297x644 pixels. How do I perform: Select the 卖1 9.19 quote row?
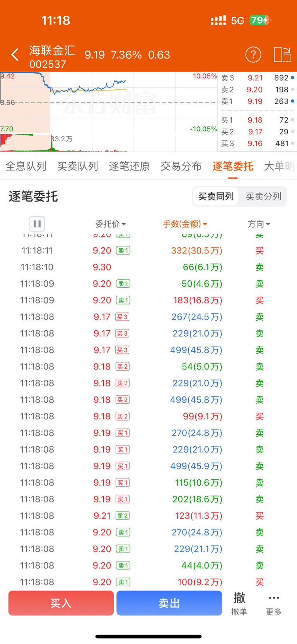pos(257,101)
